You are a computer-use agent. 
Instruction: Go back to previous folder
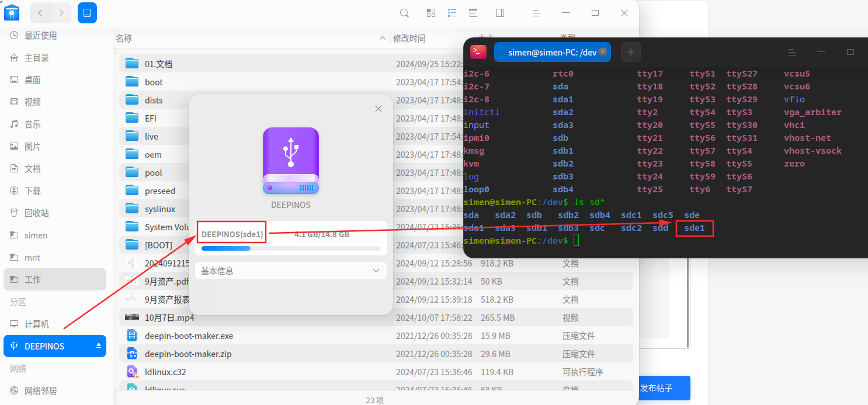pos(40,13)
